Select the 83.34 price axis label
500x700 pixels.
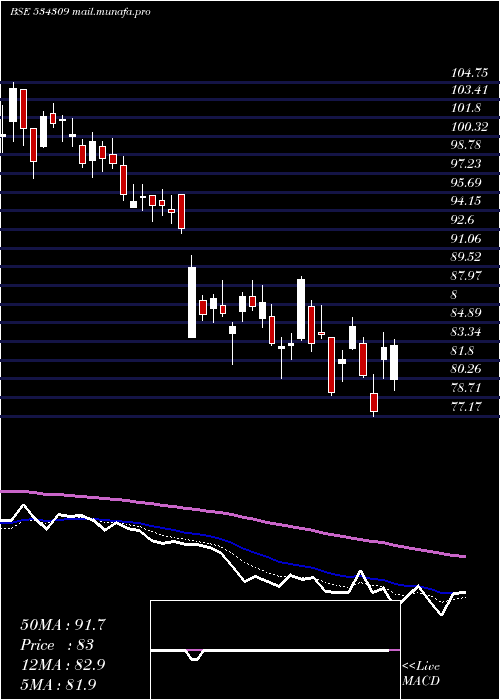467,332
